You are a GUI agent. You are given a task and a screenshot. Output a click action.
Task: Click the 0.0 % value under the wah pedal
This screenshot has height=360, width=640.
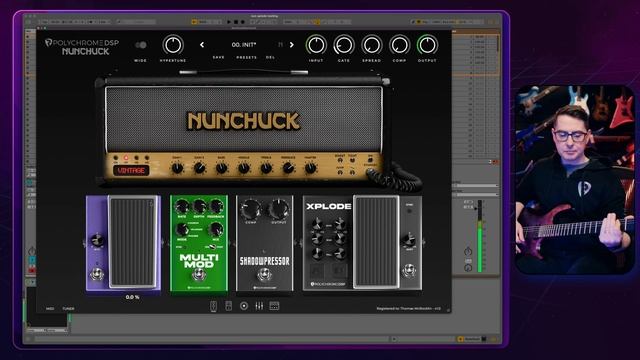coord(132,297)
